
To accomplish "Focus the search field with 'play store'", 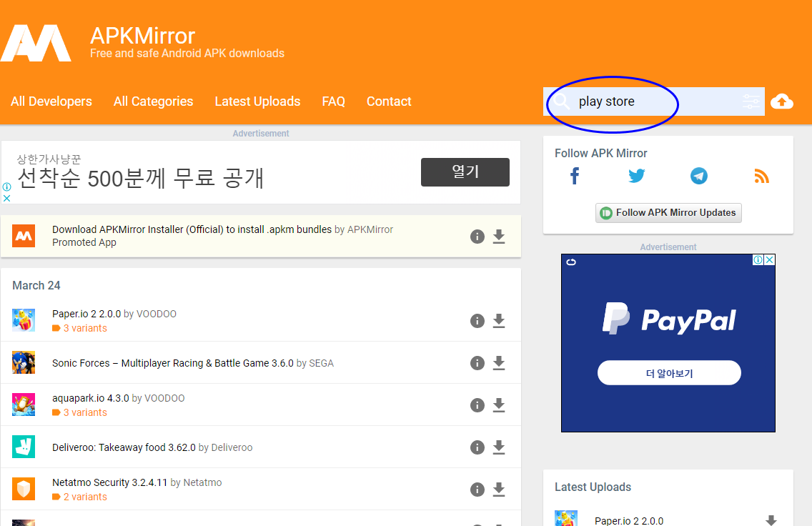I will pos(654,101).
